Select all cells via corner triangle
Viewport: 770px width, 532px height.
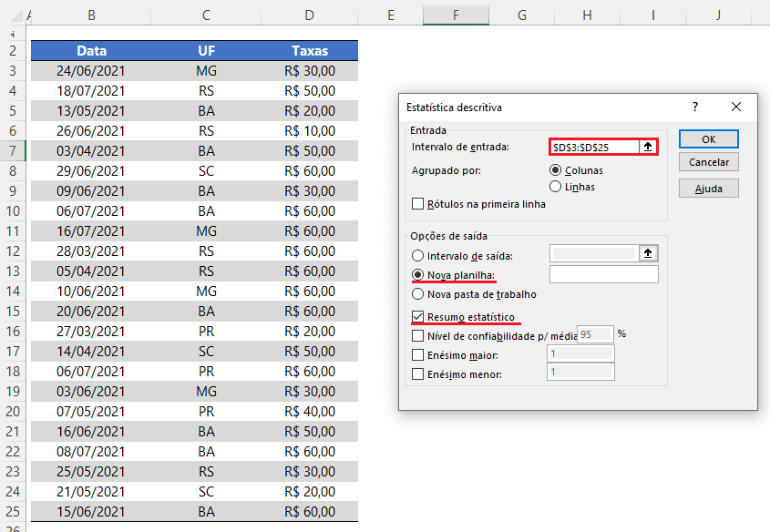(x=16, y=16)
